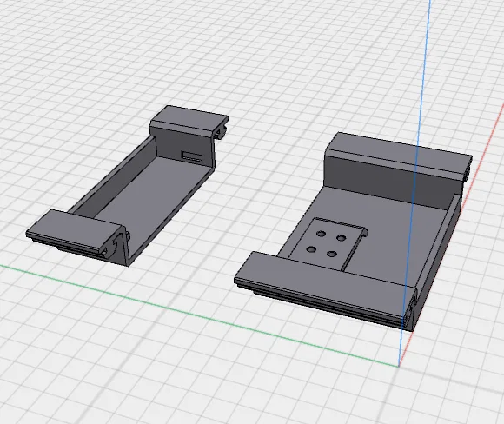Pick the upper-right hole in the four-hole plate
This screenshot has height=424, width=504.
coord(341,238)
